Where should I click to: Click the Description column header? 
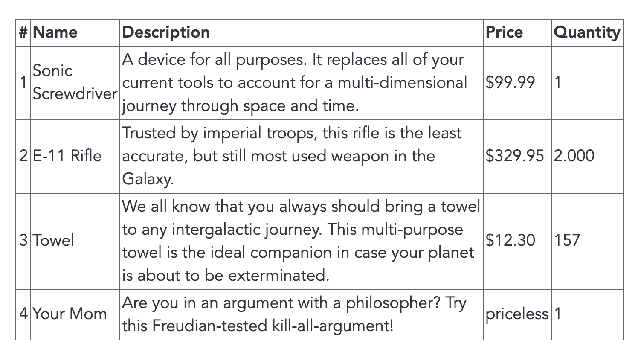coord(166,32)
